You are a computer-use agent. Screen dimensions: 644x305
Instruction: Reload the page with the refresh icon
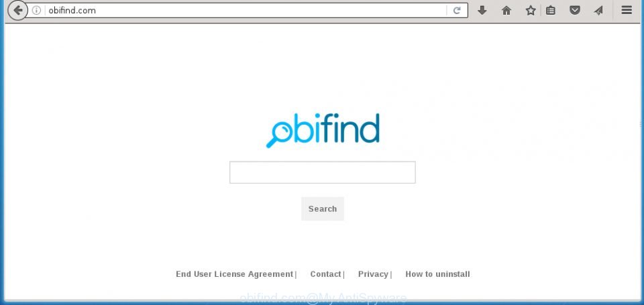tap(457, 11)
